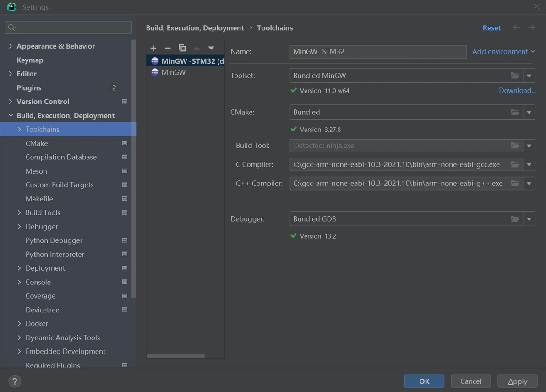Collapse Build, Execution, Deployment section
The image size is (546, 392).
point(11,115)
